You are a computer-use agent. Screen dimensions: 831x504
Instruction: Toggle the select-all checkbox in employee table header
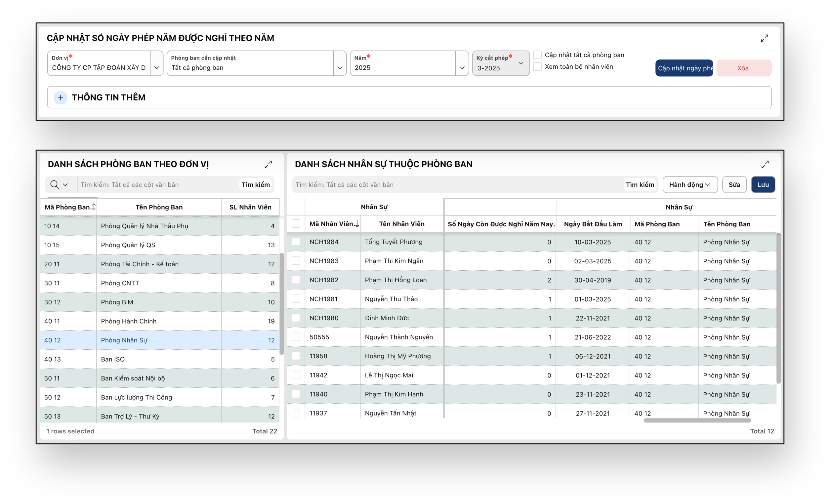point(296,224)
